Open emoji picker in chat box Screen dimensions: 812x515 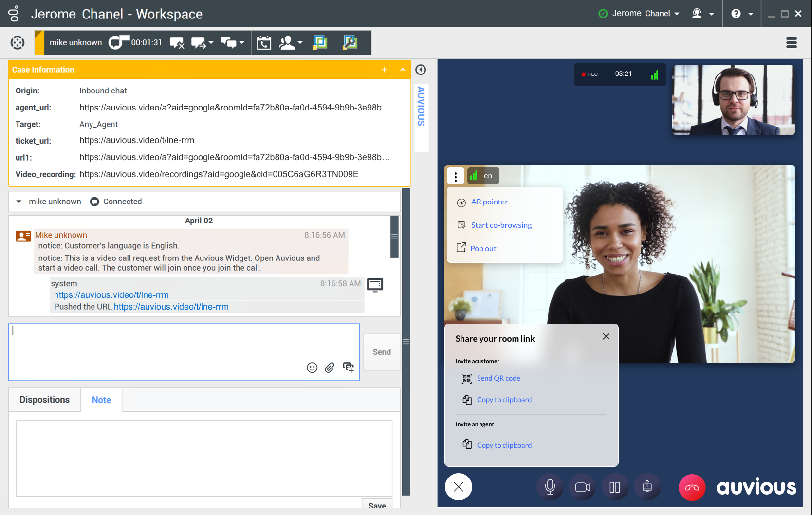312,368
